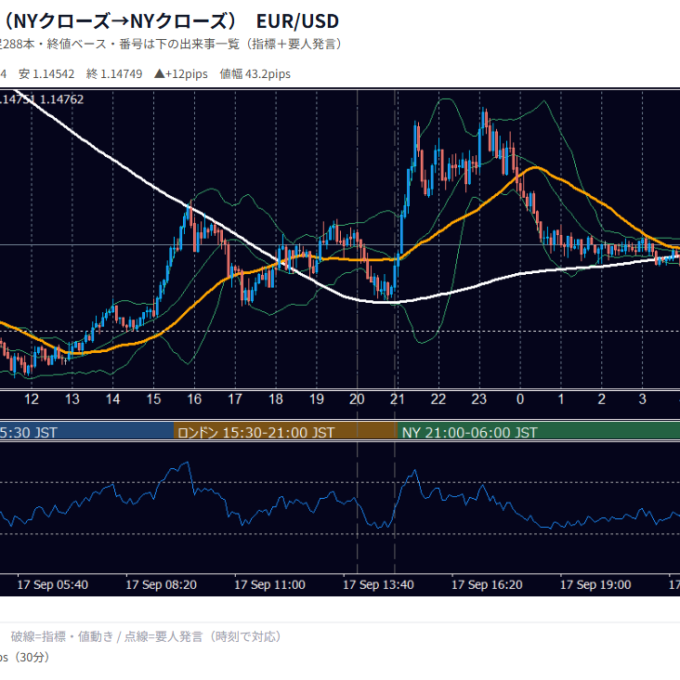The width and height of the screenshot is (680, 680).
Task: Click the 17 Sep 16:20 timestamp
Action: coord(487,585)
